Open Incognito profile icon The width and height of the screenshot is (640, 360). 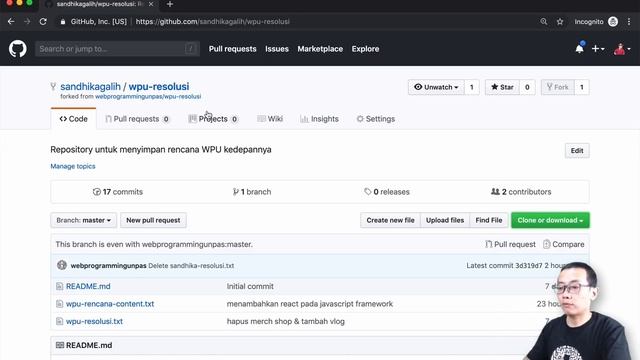(x=613, y=22)
